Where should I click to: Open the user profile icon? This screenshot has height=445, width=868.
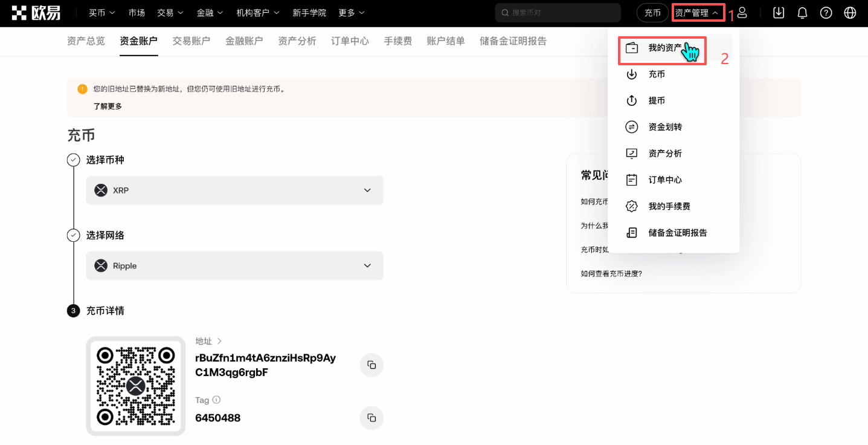742,12
